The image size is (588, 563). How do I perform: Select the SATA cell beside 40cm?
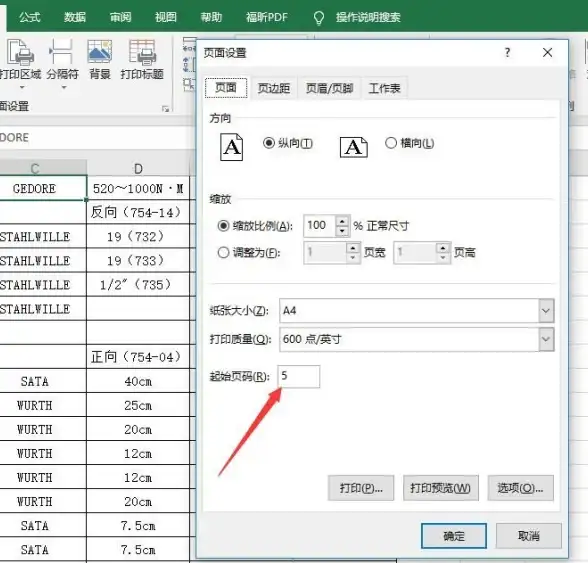43,381
